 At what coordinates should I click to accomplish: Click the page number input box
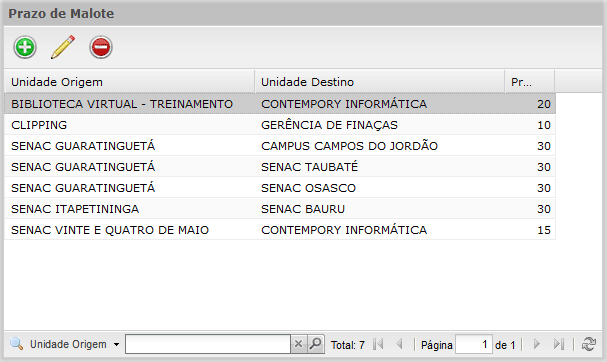pos(474,344)
